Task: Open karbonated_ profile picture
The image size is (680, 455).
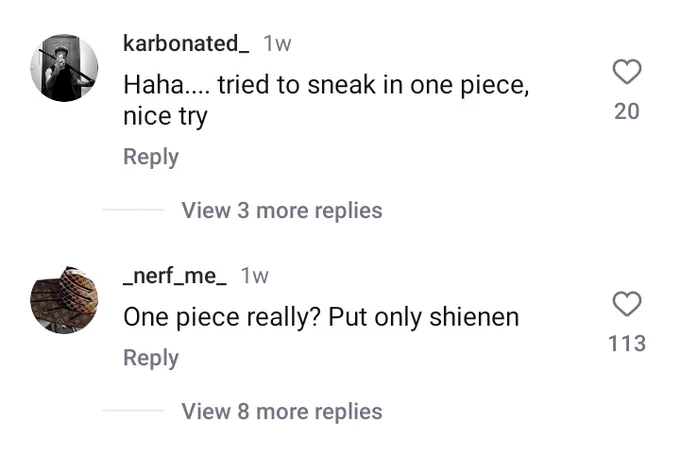Action: click(64, 68)
